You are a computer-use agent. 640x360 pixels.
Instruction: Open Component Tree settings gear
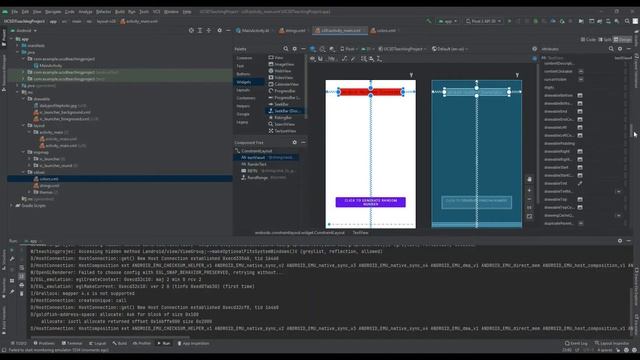[x=295, y=142]
